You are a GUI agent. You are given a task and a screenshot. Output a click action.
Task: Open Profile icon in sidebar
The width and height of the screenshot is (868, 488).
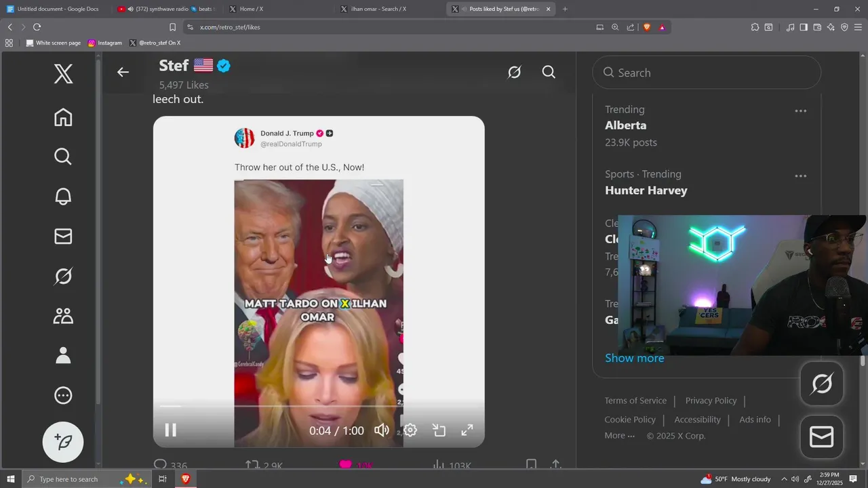(63, 355)
